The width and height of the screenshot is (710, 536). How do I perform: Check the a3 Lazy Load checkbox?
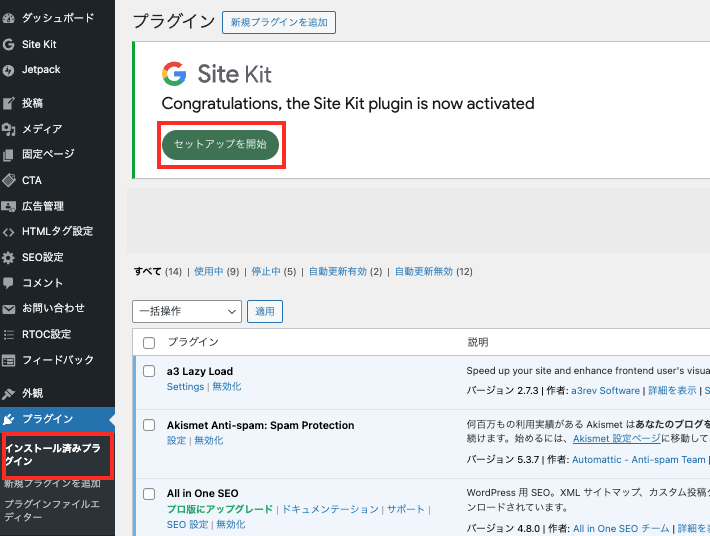[x=149, y=371]
